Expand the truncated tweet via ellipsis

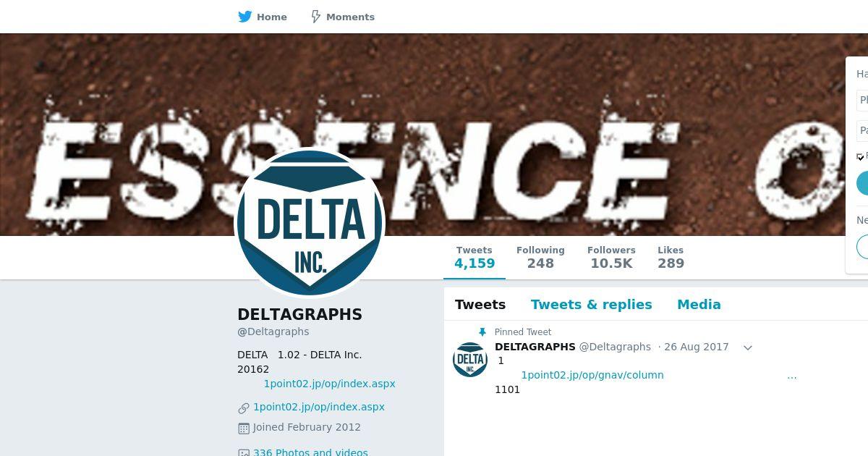pyautogui.click(x=792, y=376)
